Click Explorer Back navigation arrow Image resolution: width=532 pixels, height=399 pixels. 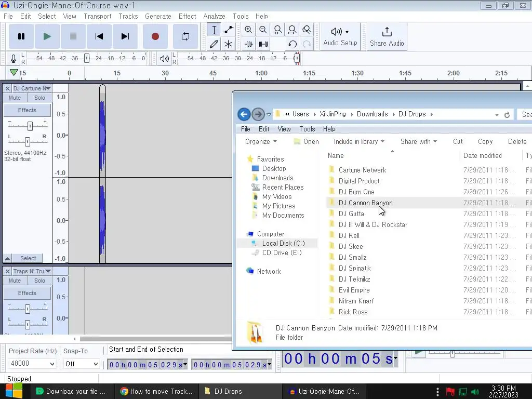click(x=244, y=114)
